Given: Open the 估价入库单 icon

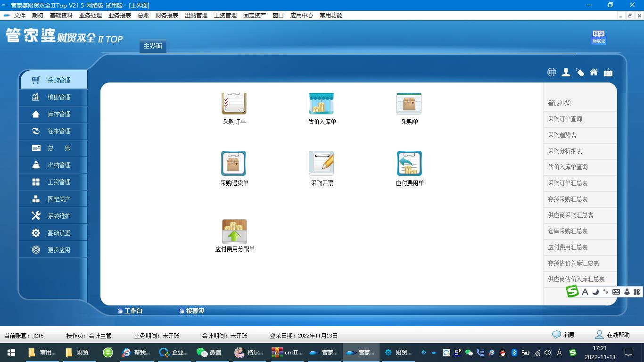Looking at the screenshot, I should (x=322, y=104).
